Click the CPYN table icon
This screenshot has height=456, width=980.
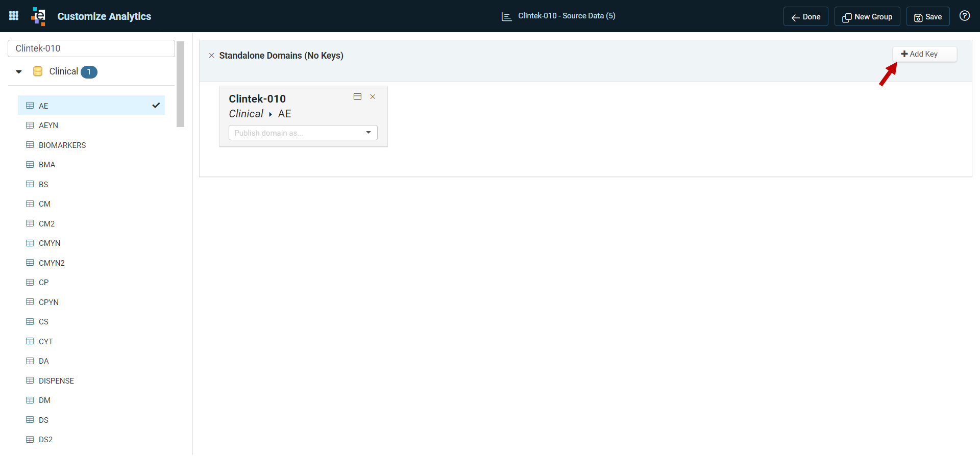click(x=30, y=302)
